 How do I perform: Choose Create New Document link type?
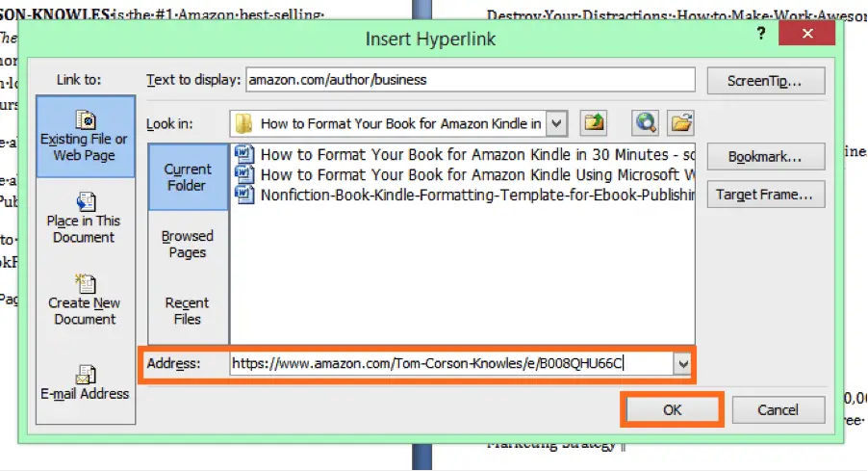tap(85, 301)
